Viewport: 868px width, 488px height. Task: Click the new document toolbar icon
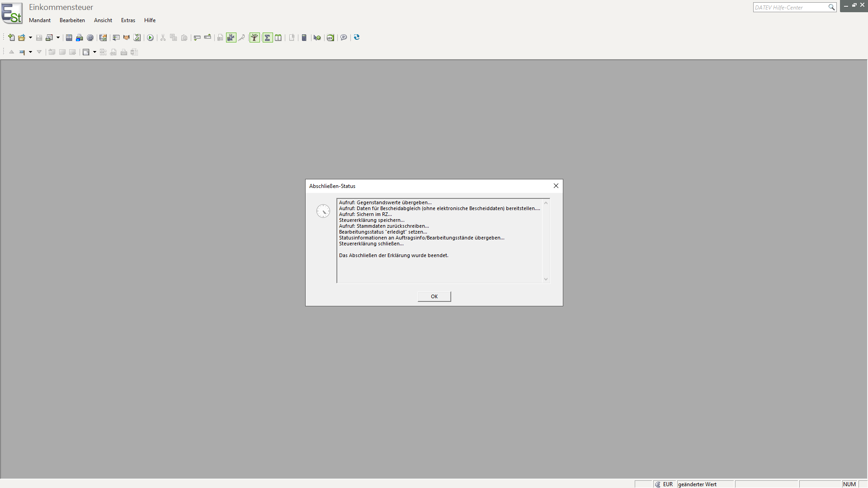[x=11, y=38]
